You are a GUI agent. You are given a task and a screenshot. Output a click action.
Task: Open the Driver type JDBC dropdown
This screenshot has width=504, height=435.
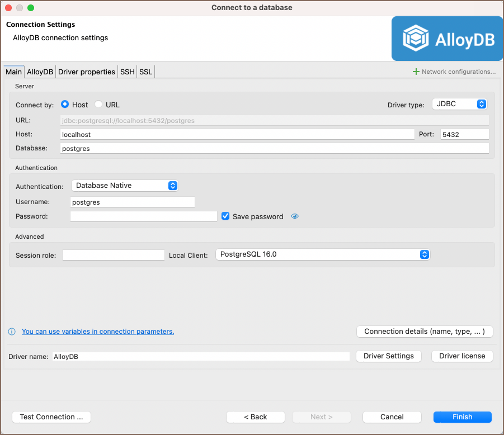(x=459, y=105)
